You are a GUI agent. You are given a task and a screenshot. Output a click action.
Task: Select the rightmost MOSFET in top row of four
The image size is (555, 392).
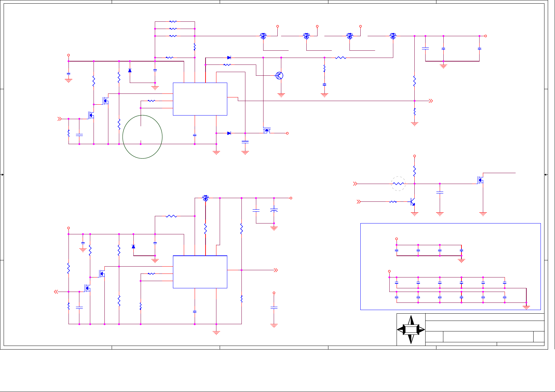click(x=393, y=36)
